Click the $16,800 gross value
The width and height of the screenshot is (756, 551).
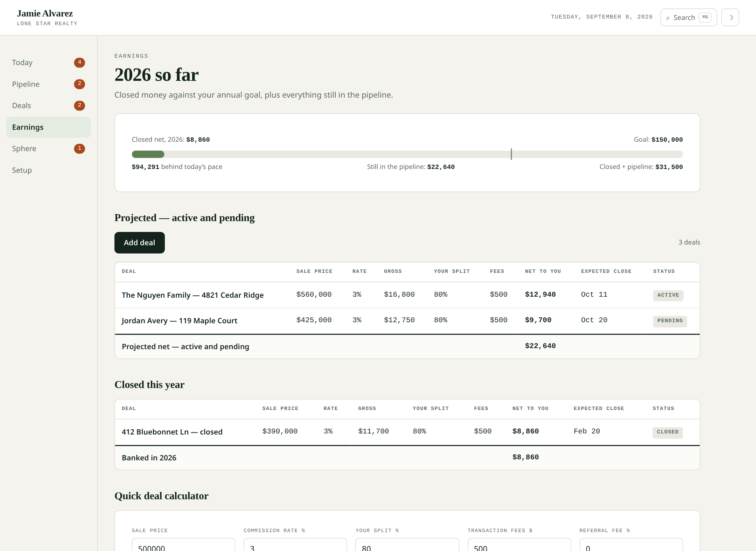399,295
